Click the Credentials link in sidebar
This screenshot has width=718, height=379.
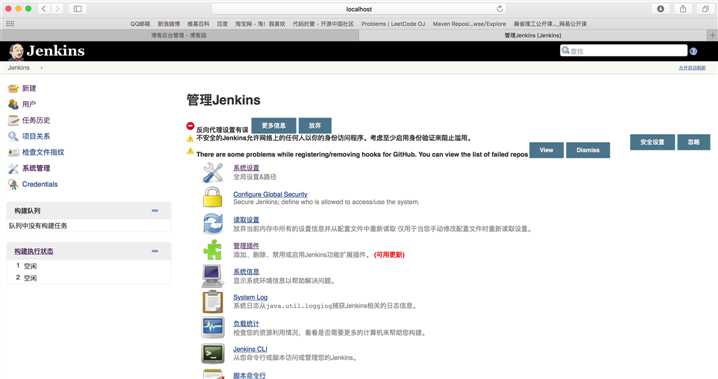(x=40, y=184)
